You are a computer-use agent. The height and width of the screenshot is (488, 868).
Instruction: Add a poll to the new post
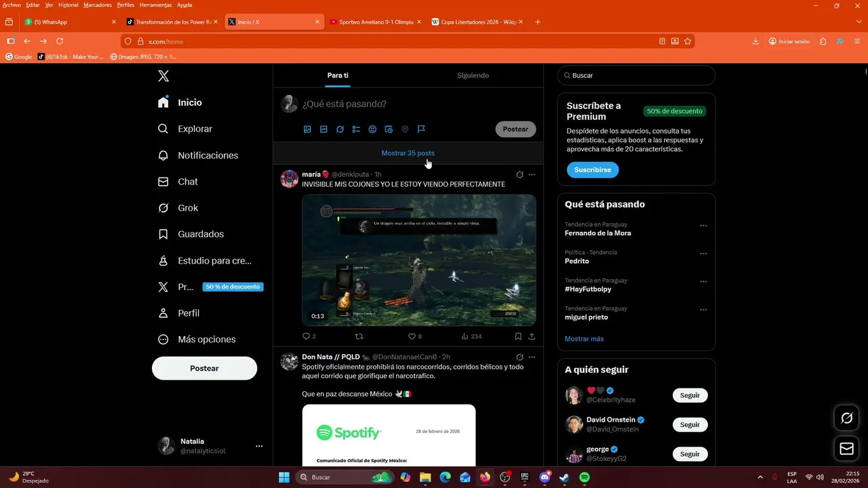click(356, 129)
